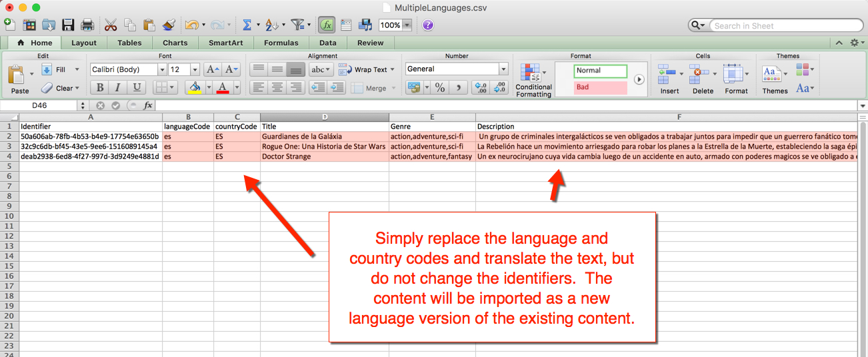Open the template gallery icon
The width and height of the screenshot is (868, 357).
29,25
